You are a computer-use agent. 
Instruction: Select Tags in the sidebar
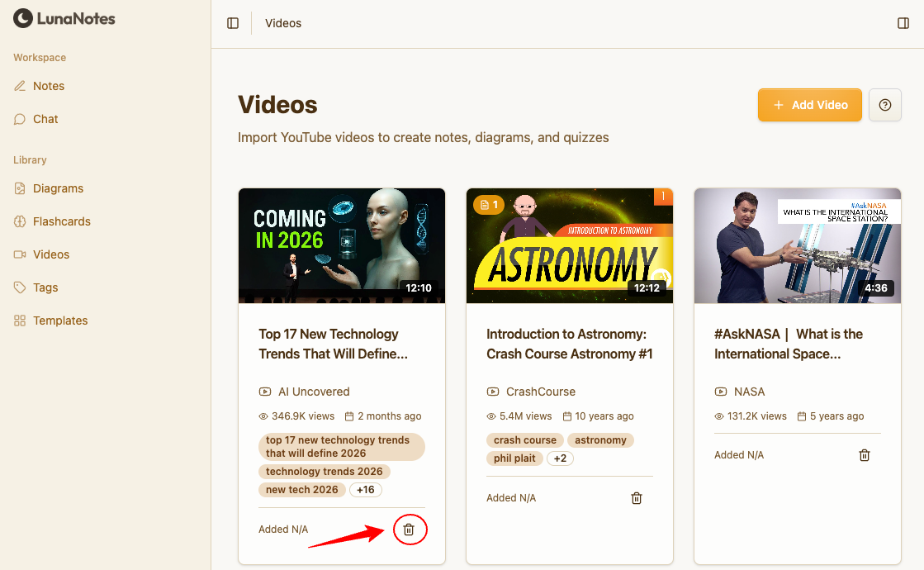[x=45, y=287]
